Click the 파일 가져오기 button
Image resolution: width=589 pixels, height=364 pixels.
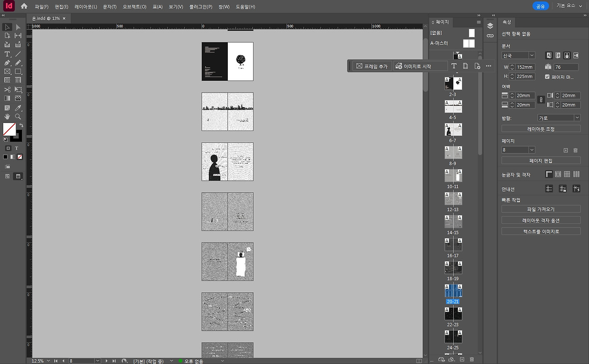(541, 209)
